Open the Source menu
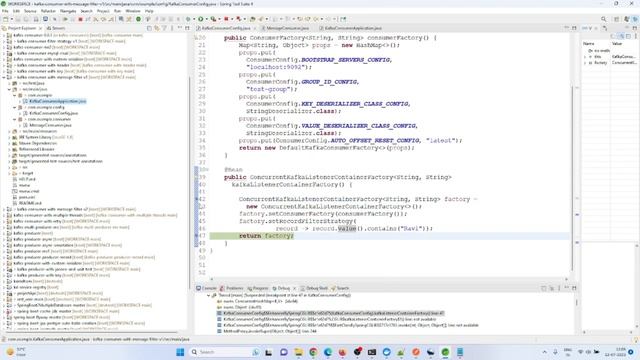Screen dimensions: 640x360 click(30, 11)
